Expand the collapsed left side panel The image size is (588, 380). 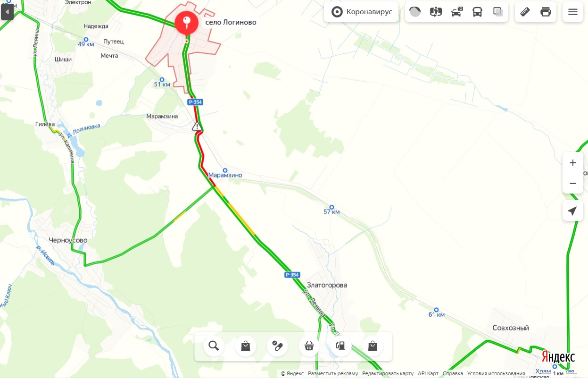click(7, 11)
